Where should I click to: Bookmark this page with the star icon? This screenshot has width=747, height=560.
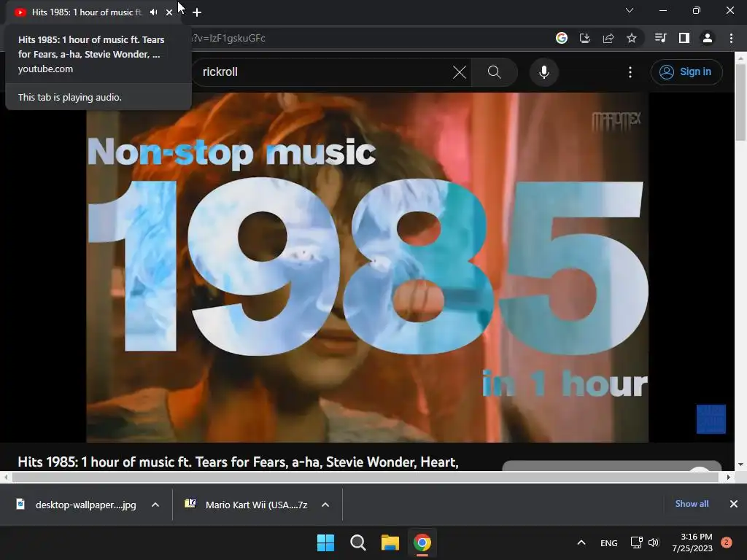[x=632, y=38]
